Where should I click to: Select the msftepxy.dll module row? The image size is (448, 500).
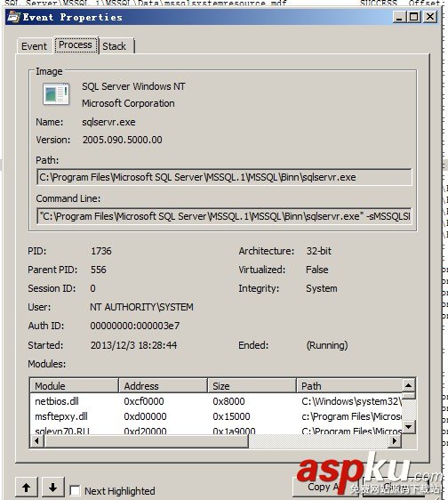coord(216,416)
